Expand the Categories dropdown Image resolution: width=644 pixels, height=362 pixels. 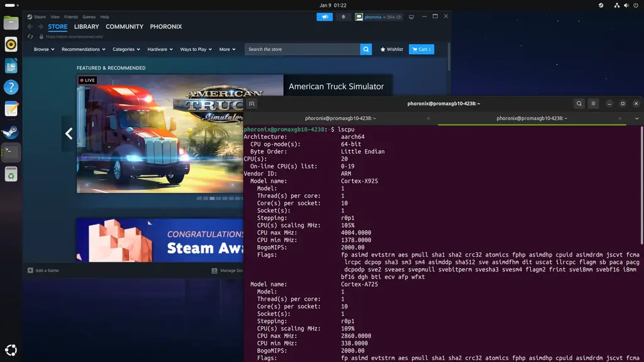point(126,49)
